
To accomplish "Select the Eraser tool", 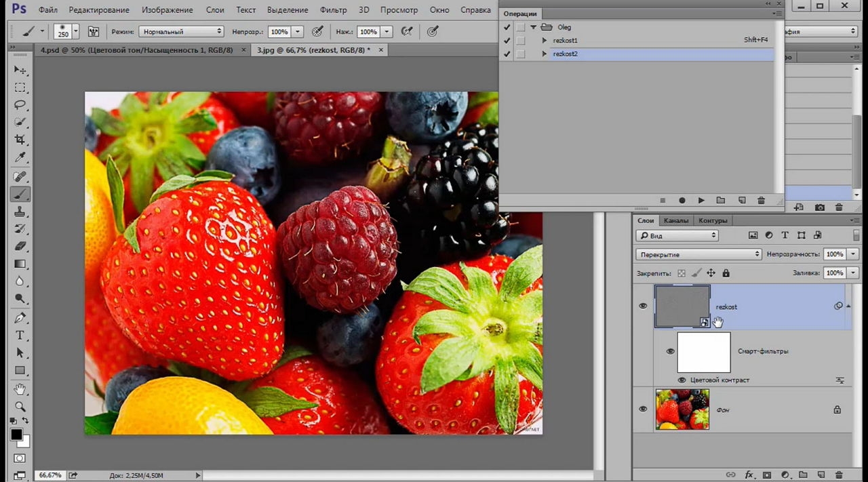I will click(20, 246).
